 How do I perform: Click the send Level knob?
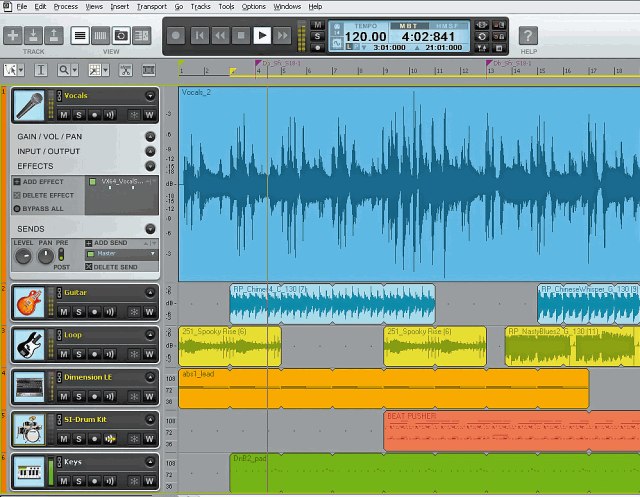[x=23, y=256]
